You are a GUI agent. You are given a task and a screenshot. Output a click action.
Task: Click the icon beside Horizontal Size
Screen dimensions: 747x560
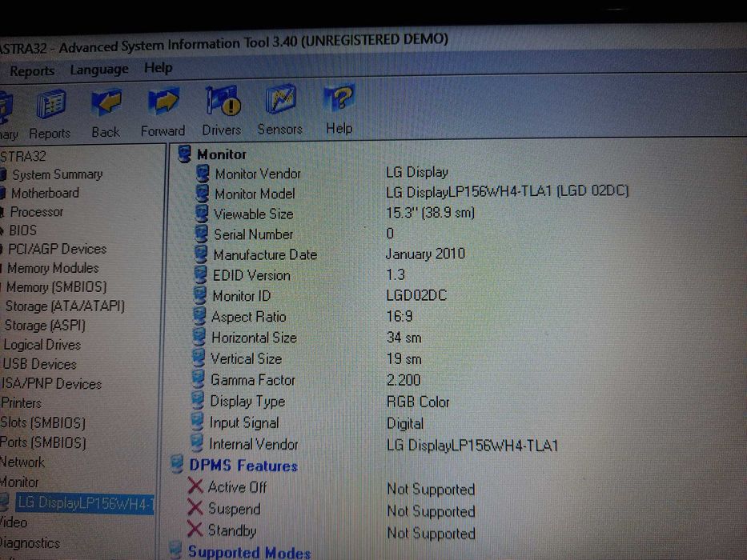(x=199, y=338)
